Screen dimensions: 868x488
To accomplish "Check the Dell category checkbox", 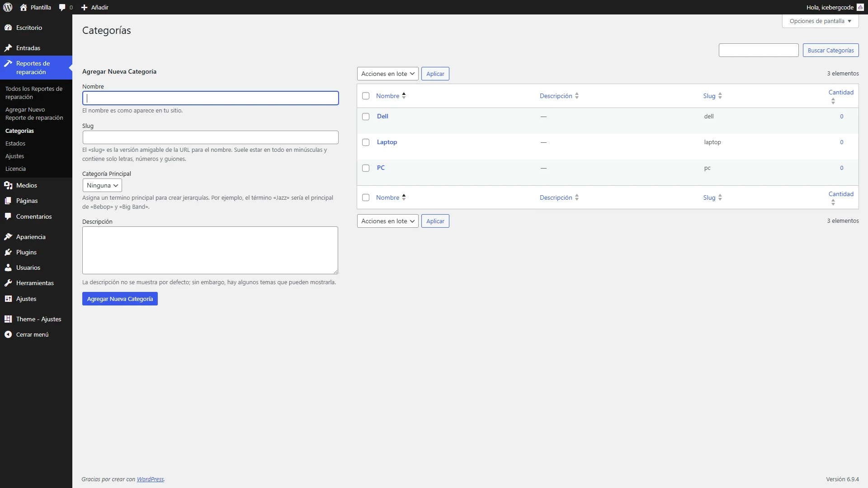I will (x=366, y=117).
